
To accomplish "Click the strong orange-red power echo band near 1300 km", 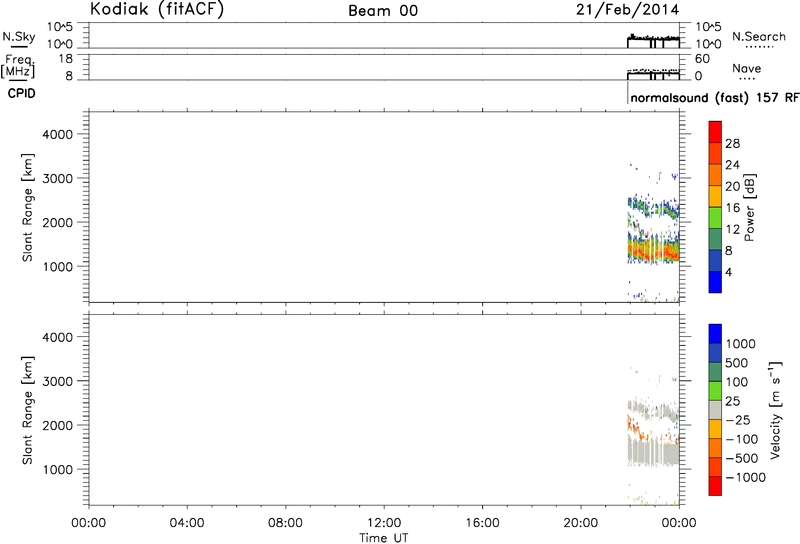I will click(x=654, y=251).
